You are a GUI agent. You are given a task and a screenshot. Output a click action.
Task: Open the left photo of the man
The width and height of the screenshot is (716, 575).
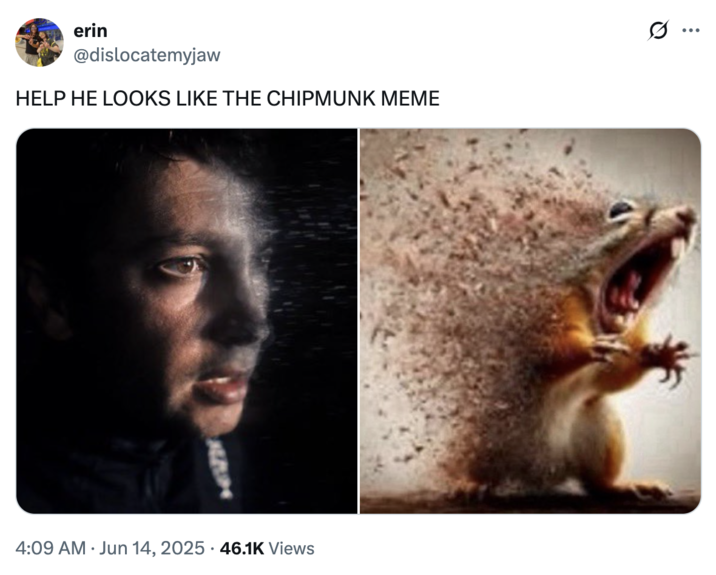186,320
